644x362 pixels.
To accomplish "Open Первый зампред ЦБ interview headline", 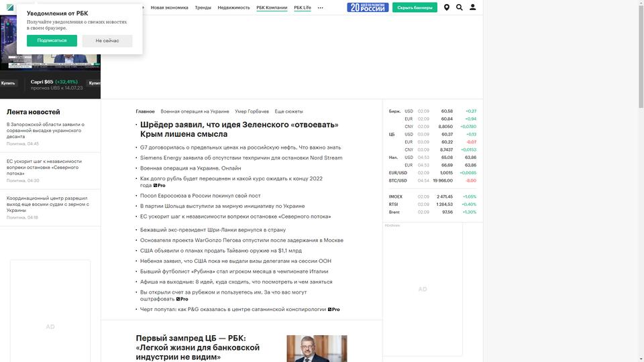I will pyautogui.click(x=197, y=347).
